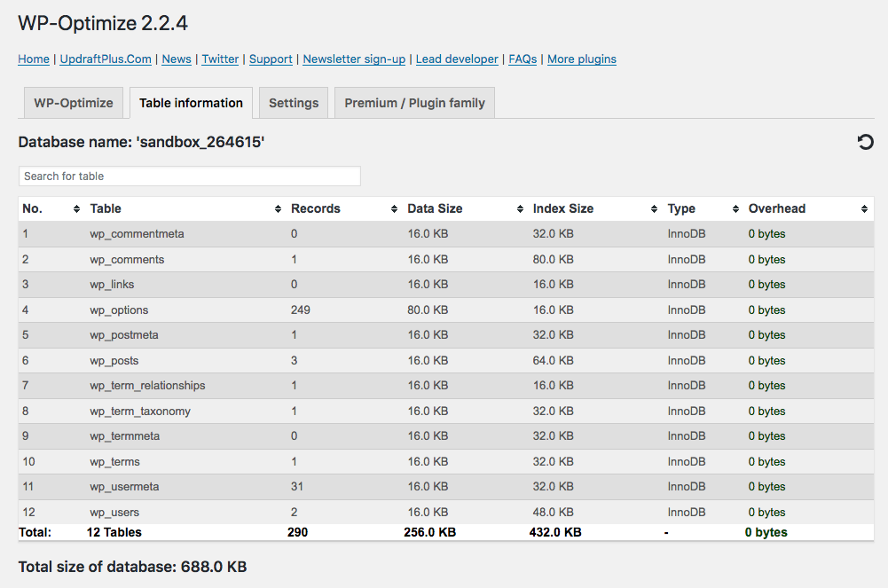888x588 pixels.
Task: Click the Total size of database text
Action: (132, 567)
